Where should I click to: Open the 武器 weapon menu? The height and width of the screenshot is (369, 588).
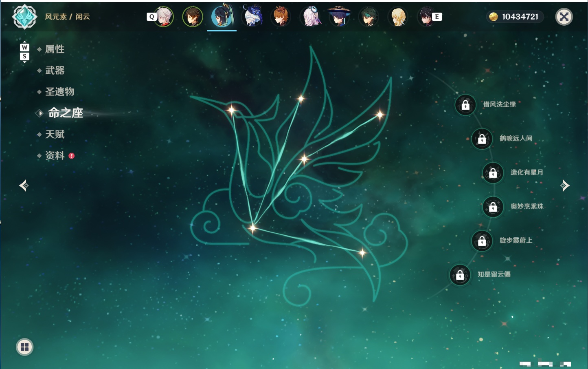tap(55, 71)
